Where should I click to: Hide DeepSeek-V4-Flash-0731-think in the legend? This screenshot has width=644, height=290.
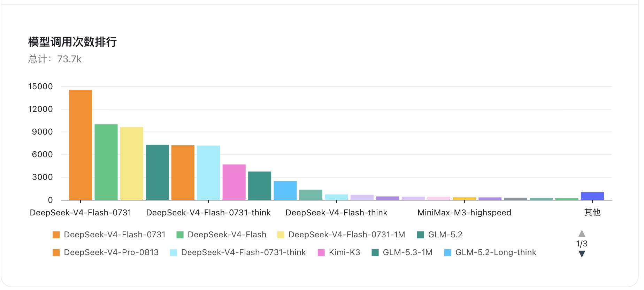[238, 252]
